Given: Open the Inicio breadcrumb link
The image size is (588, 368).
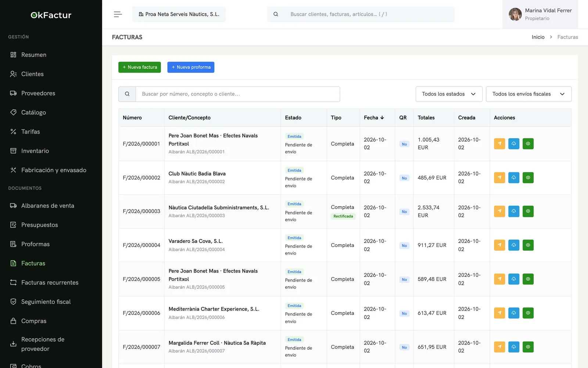Looking at the screenshot, I should [538, 37].
